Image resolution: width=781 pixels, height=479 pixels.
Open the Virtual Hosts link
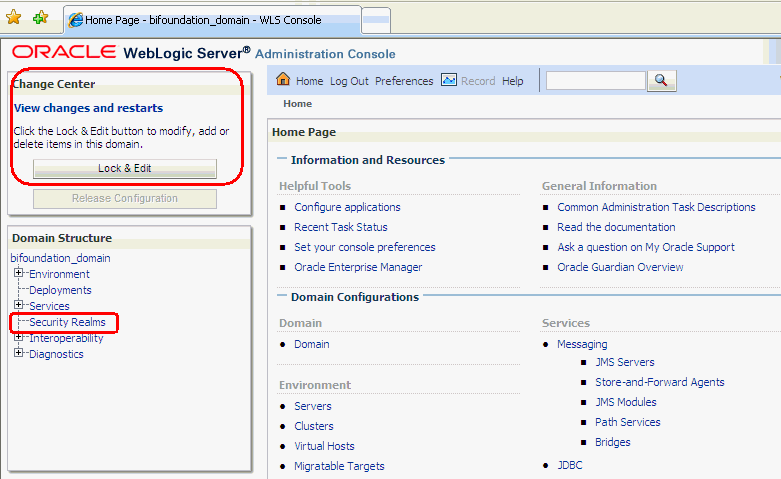(324, 446)
